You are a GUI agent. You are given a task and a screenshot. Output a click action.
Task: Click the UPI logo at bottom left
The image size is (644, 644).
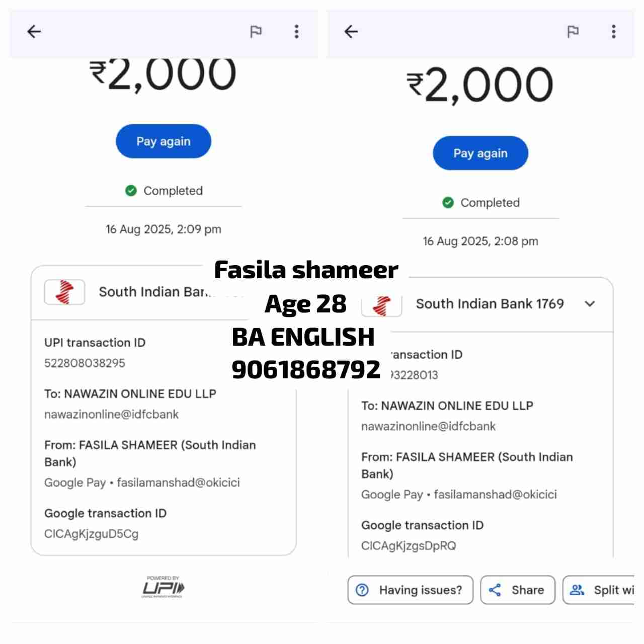[x=163, y=587]
